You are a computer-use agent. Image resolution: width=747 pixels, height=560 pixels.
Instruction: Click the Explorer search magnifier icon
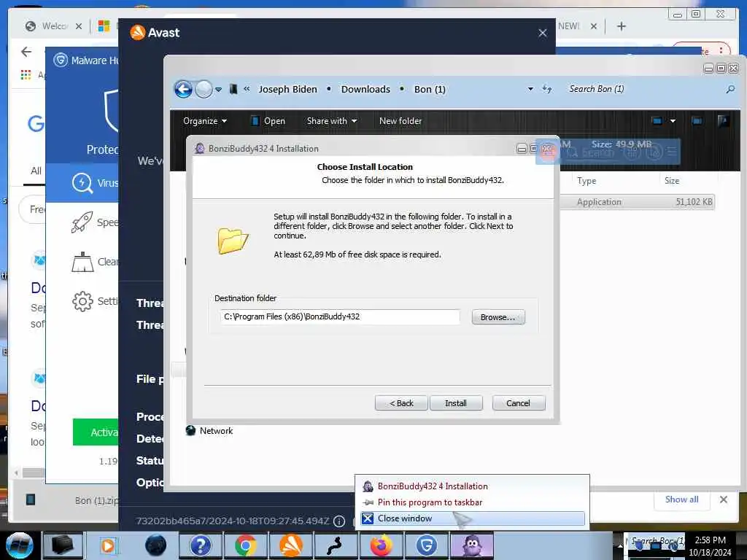click(x=729, y=89)
